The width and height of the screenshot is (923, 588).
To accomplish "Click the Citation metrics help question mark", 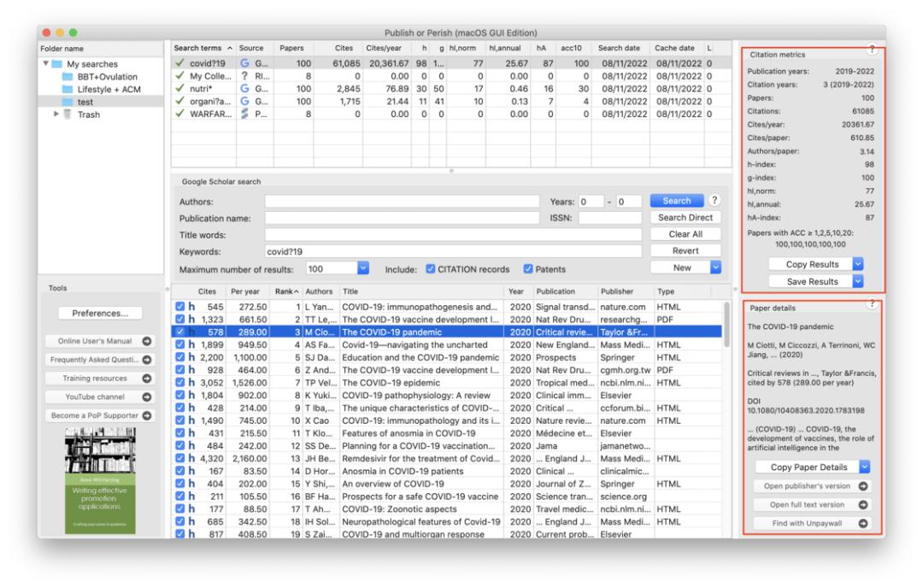I will pos(871,50).
